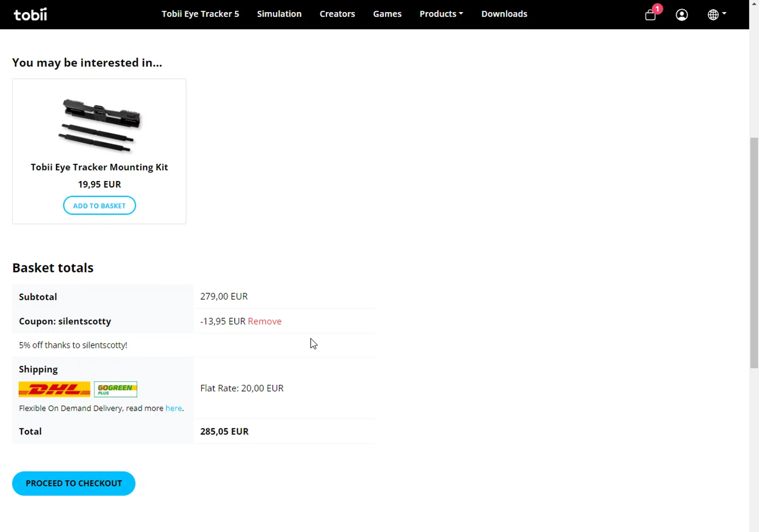Select the 'Basket totals' heading
Image resolution: width=759 pixels, height=532 pixels.
tap(53, 268)
